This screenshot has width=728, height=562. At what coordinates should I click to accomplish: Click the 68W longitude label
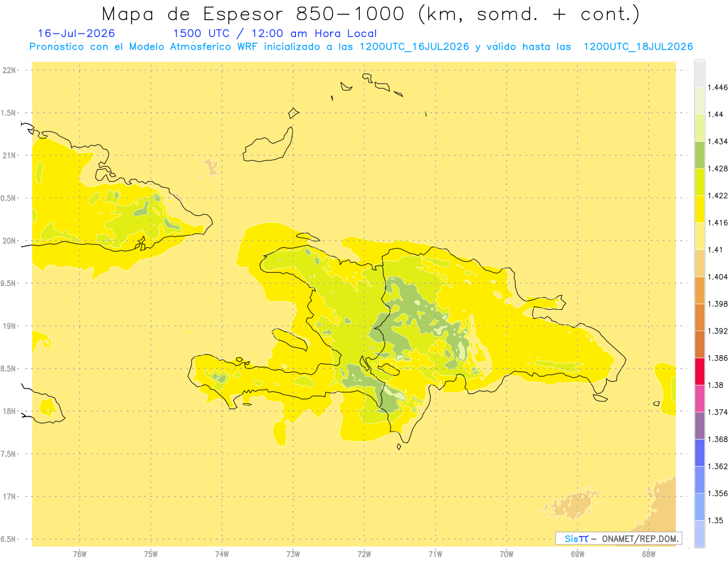pyautogui.click(x=649, y=554)
